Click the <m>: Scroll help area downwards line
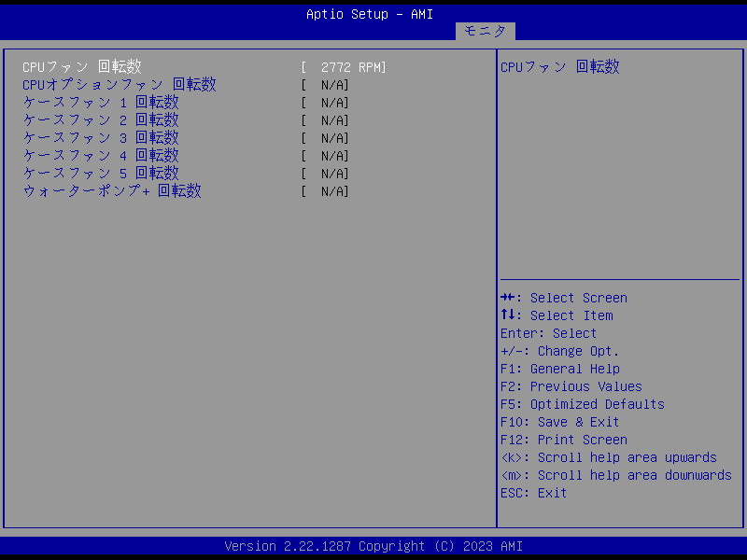 (616, 475)
